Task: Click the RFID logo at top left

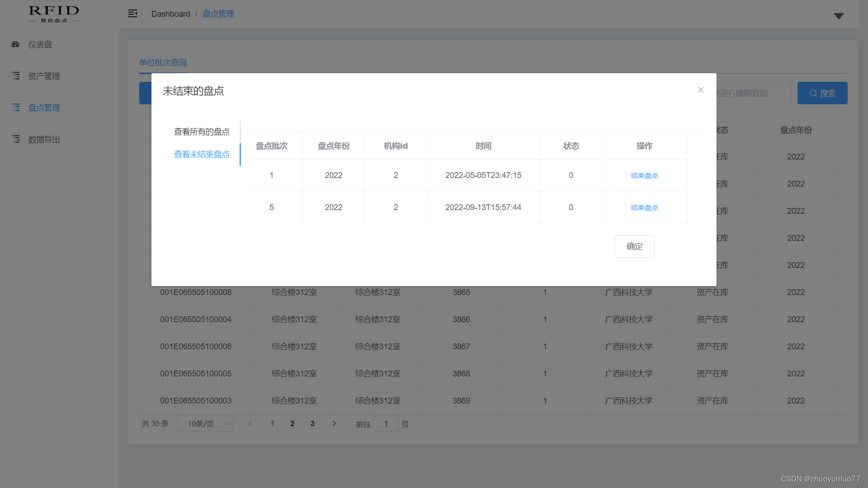Action: tap(54, 14)
